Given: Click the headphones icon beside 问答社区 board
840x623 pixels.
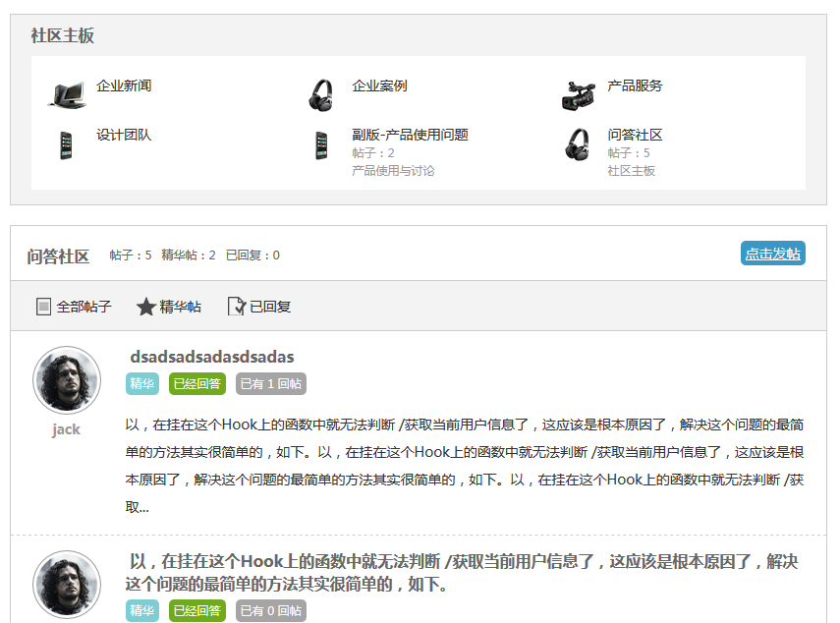Looking at the screenshot, I should (578, 145).
